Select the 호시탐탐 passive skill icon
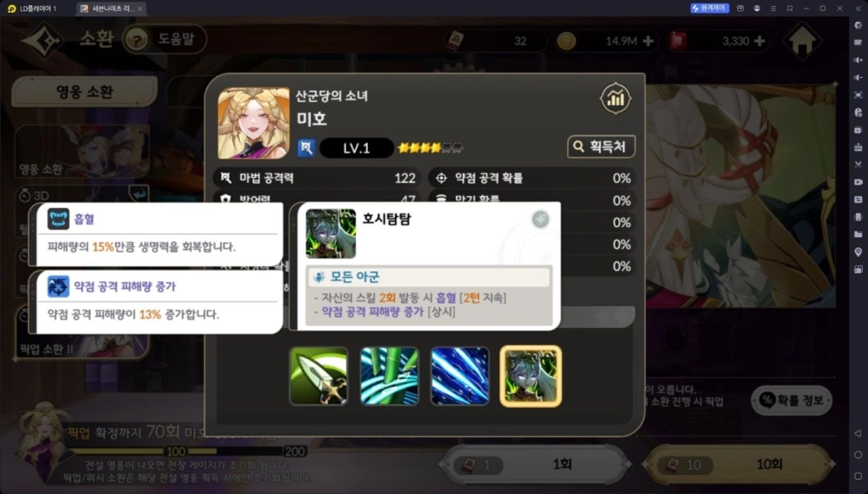The image size is (868, 494). [x=531, y=376]
